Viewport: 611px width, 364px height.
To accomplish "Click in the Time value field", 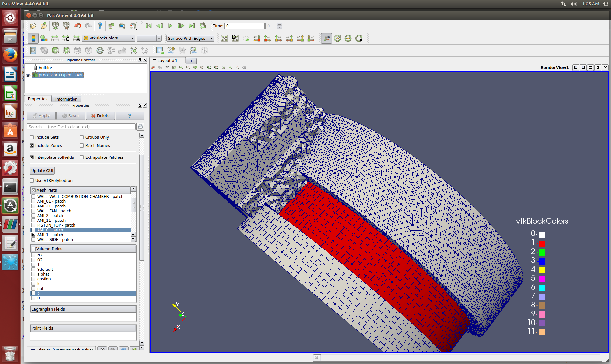I will 244,26.
